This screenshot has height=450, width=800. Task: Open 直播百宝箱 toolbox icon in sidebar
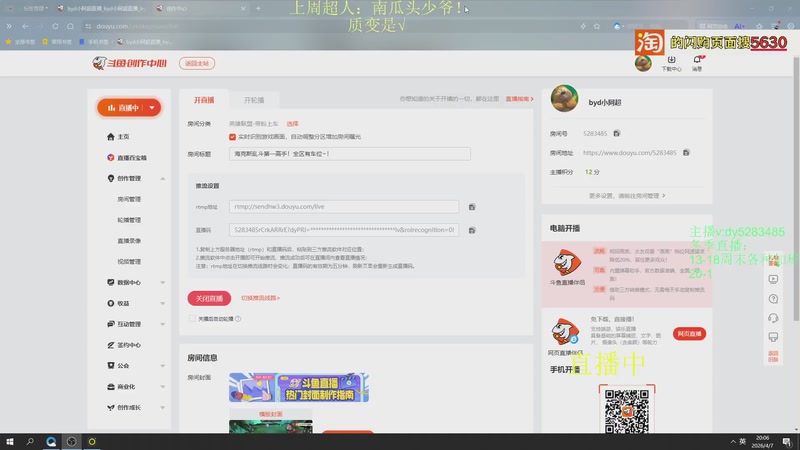tap(111, 158)
